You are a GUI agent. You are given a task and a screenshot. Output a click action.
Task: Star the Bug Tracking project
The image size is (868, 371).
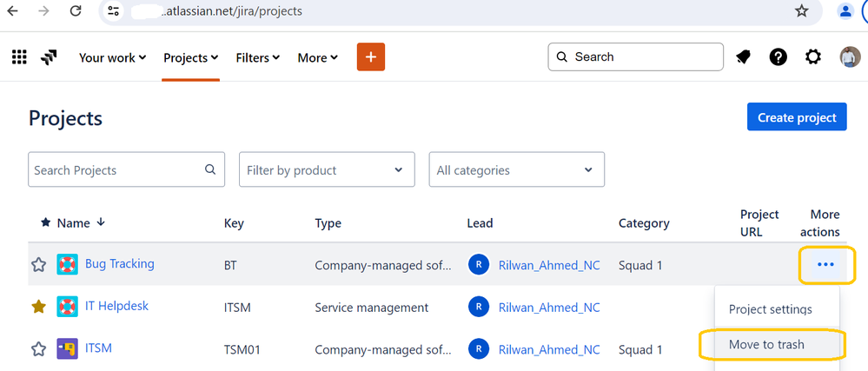(39, 265)
